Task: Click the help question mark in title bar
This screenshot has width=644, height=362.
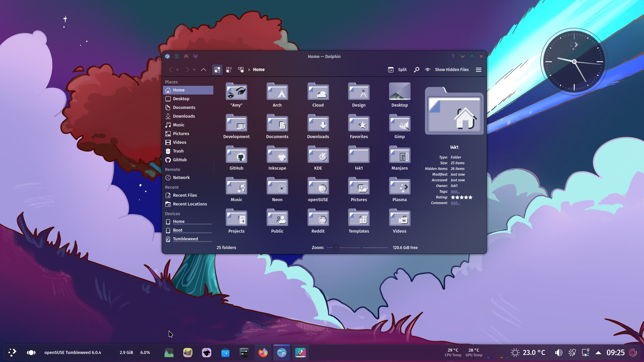Action: [x=453, y=56]
